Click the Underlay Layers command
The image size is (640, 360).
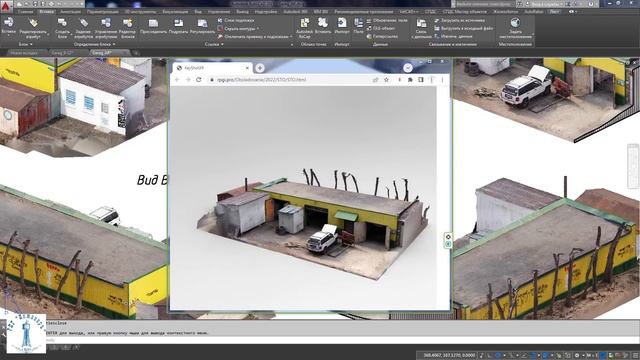(x=236, y=20)
